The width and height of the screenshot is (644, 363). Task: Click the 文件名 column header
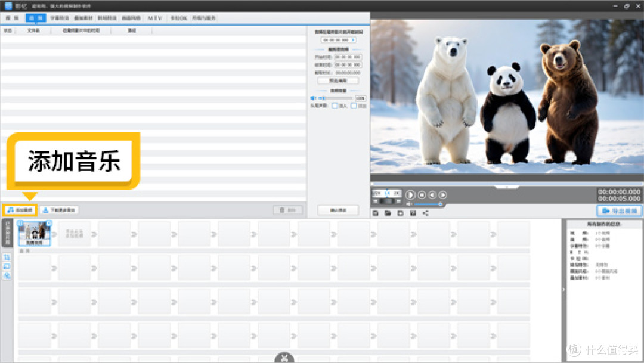(x=33, y=30)
